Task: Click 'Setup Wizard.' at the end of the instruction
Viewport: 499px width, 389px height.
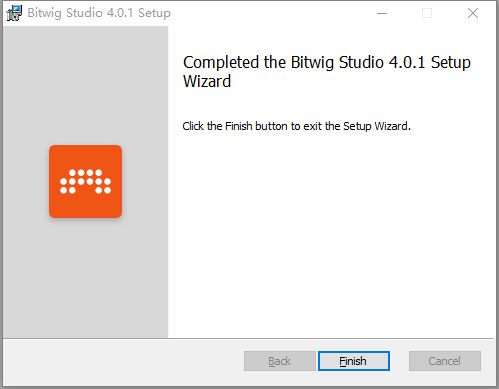Action: (377, 126)
